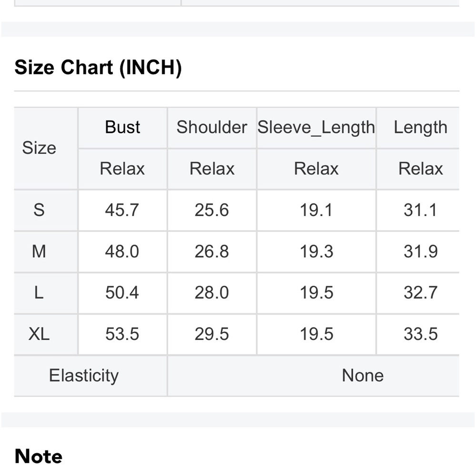Viewport: 476px width, 476px height.
Task: Click bust value 53.5 for size XL
Action: coord(122,334)
